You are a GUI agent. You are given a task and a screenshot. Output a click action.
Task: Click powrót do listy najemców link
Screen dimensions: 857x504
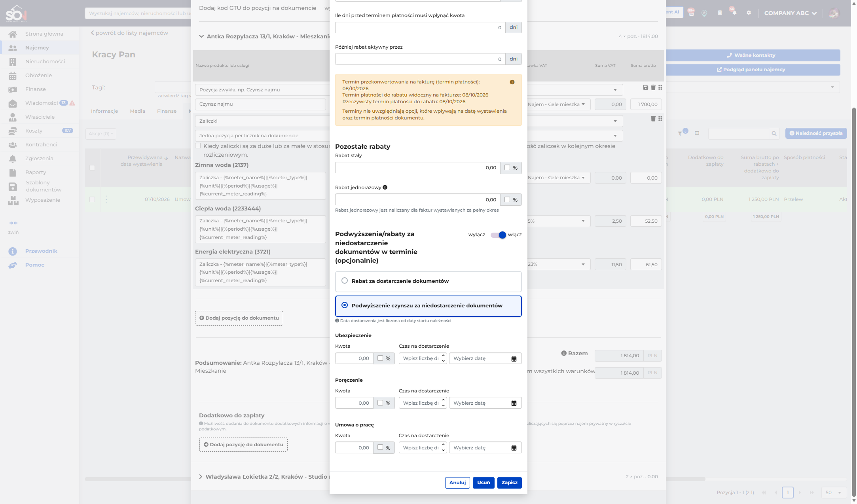[x=129, y=33]
